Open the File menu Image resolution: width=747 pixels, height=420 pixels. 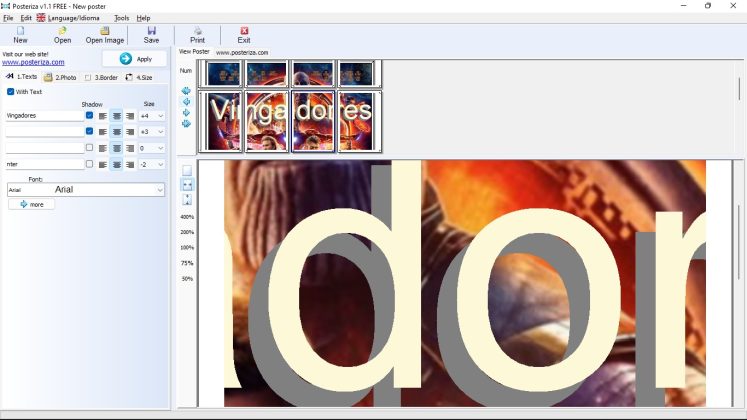point(8,18)
